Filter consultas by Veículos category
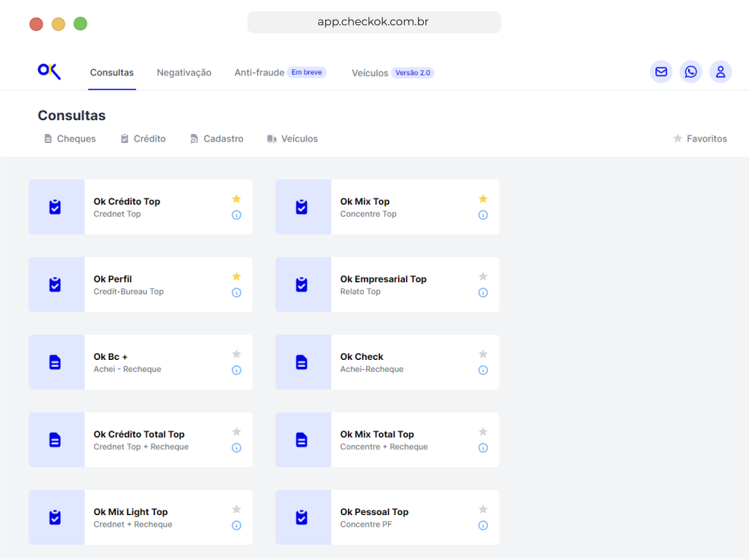The width and height of the screenshot is (749, 560). (292, 138)
